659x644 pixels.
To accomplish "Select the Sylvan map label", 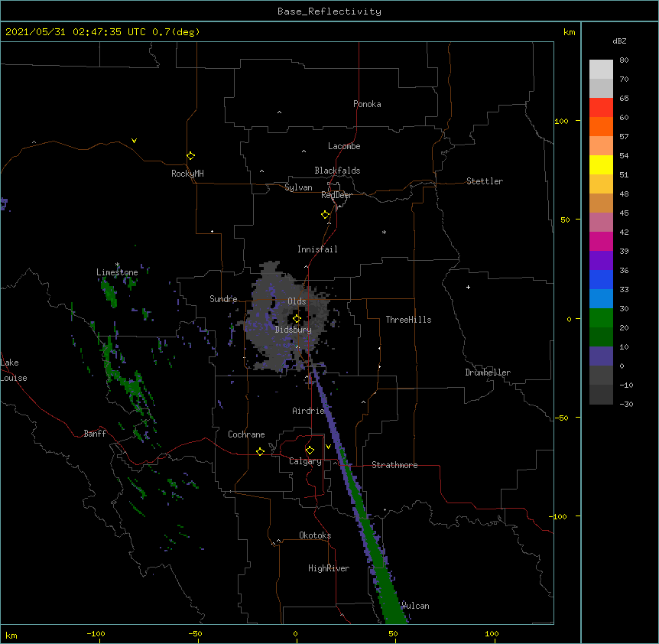I will point(298,187).
